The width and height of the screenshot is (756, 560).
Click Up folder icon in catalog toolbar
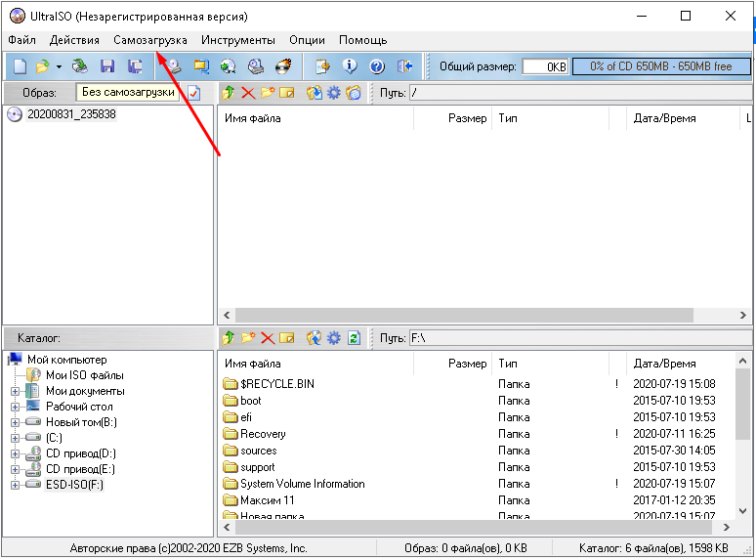tap(228, 338)
